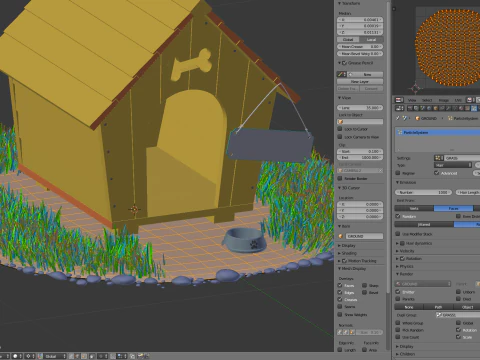Open the Select menu in UV editor
480x360 pixels.
pyautogui.click(x=427, y=100)
